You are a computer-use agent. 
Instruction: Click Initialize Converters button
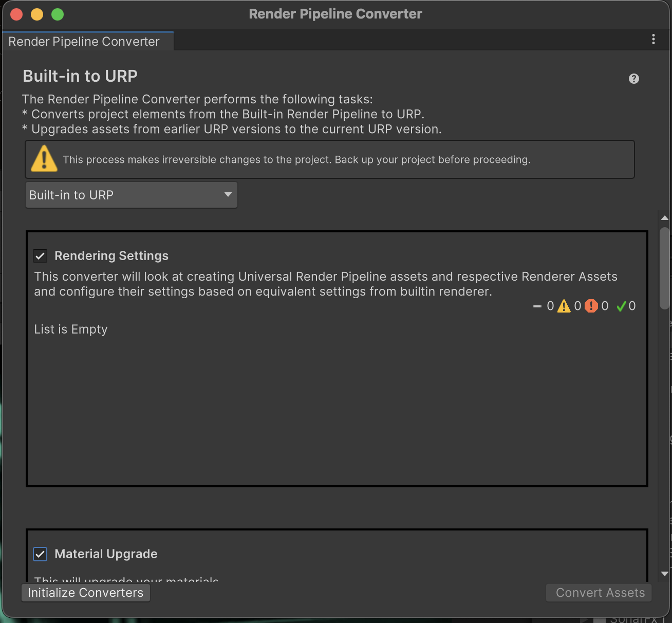coord(86,593)
